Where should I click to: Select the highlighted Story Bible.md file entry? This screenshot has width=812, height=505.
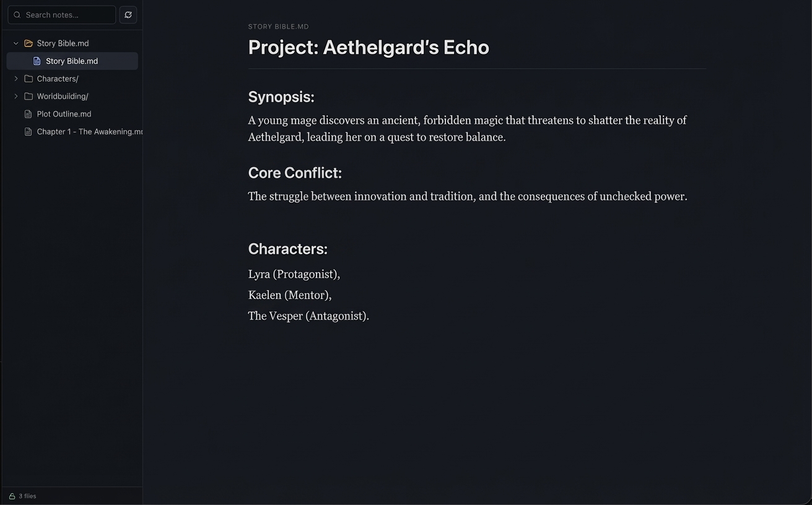tap(72, 61)
